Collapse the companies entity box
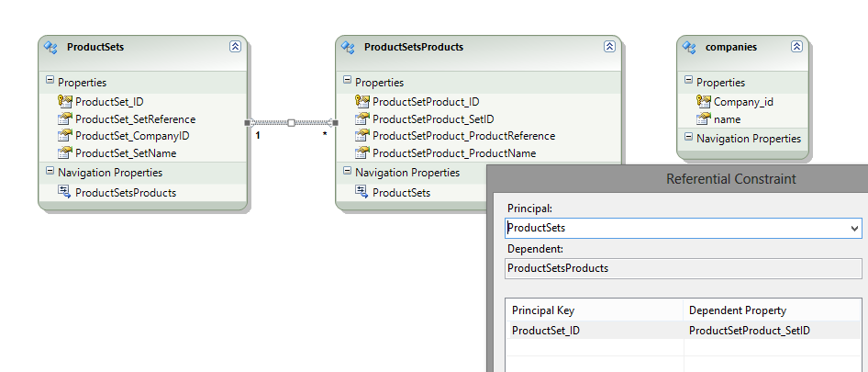Viewport: 868px width, 372px height. [x=796, y=46]
